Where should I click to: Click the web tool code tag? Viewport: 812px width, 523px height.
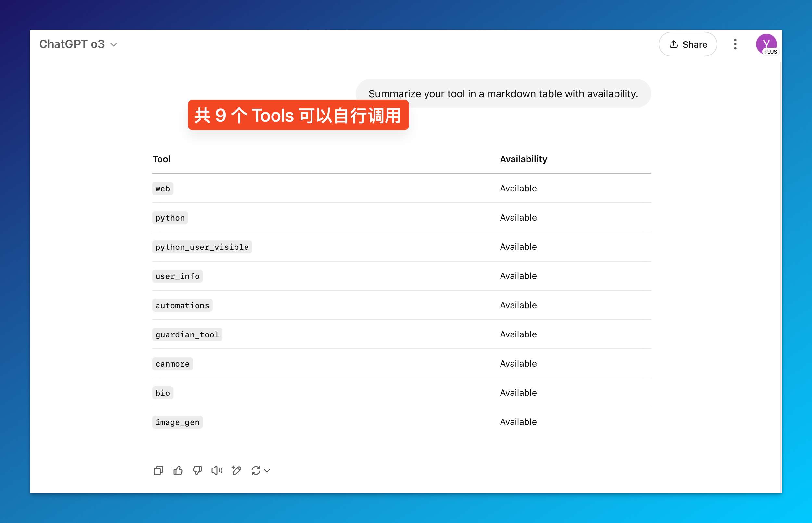(x=162, y=189)
